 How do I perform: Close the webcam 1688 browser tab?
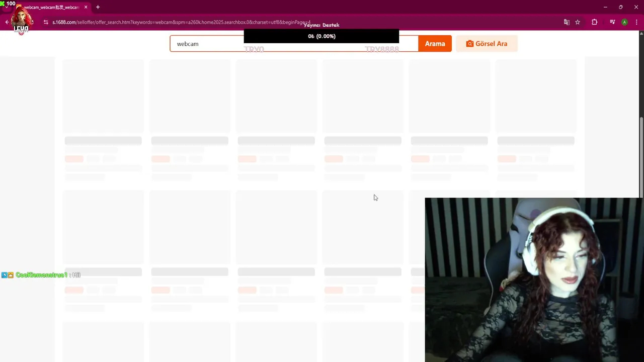(x=86, y=7)
